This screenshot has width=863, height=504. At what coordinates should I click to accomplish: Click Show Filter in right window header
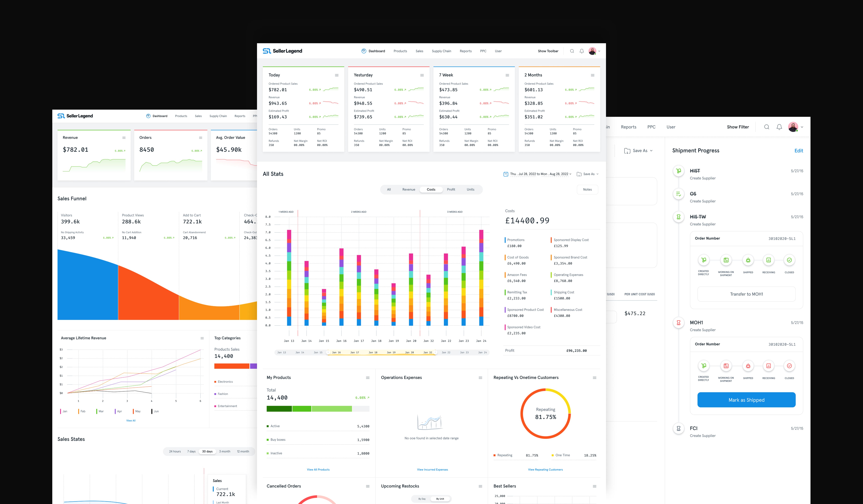pos(738,127)
